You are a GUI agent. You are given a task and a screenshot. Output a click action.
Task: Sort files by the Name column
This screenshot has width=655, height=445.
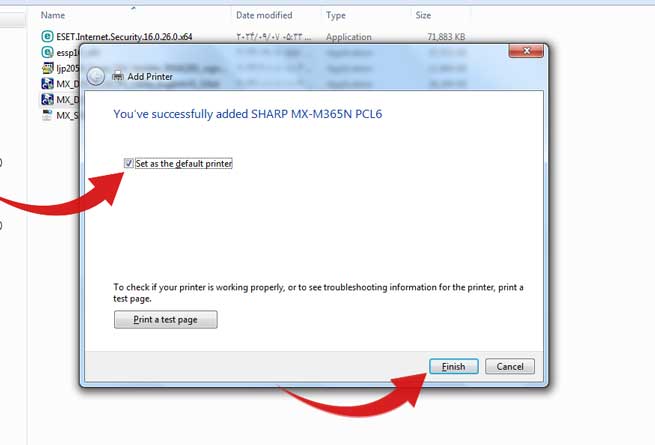pyautogui.click(x=53, y=15)
